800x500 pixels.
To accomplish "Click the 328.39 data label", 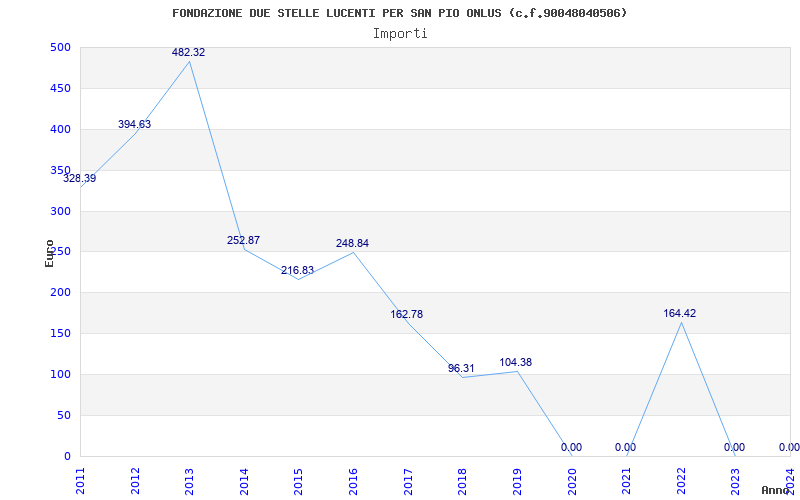I will (80, 179).
